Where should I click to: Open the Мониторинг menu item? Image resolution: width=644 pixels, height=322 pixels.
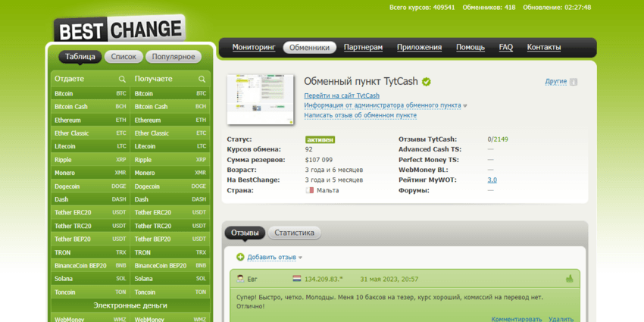click(x=254, y=47)
